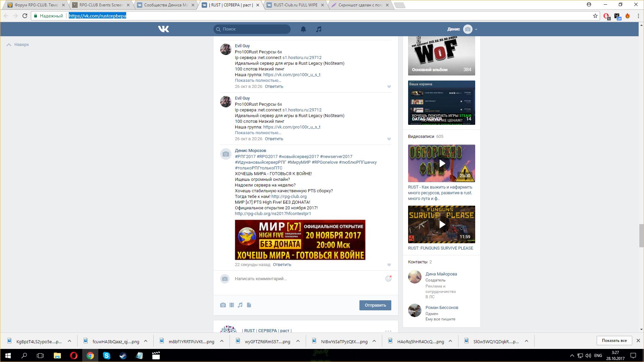Open the Видеозаписи section
Screen dimensions: 644x362
pyautogui.click(x=421, y=137)
